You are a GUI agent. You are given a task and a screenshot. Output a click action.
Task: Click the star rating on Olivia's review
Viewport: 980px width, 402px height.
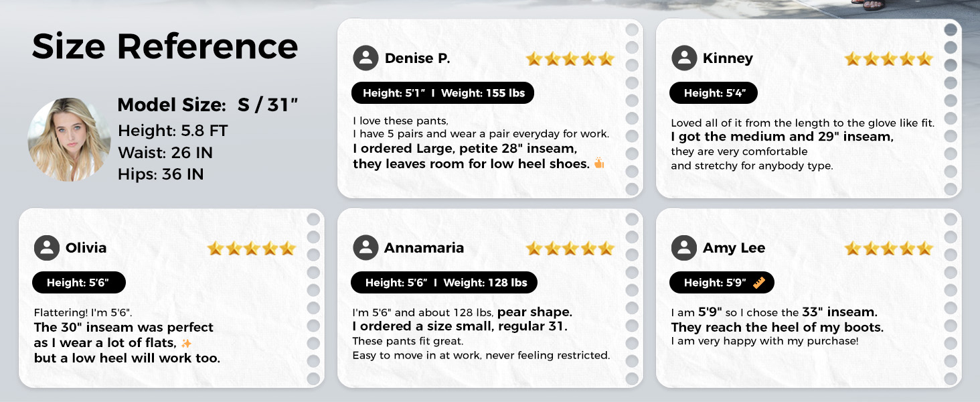pyautogui.click(x=251, y=249)
